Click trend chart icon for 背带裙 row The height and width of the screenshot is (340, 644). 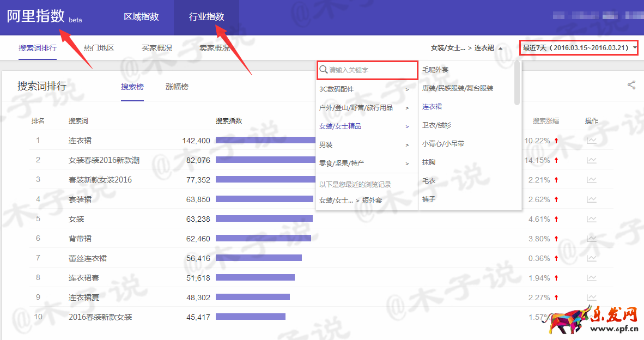591,239
